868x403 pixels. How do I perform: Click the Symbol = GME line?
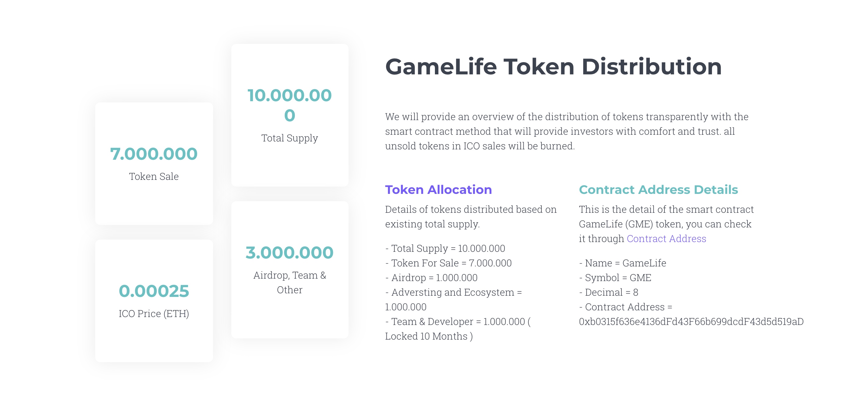[x=615, y=278]
